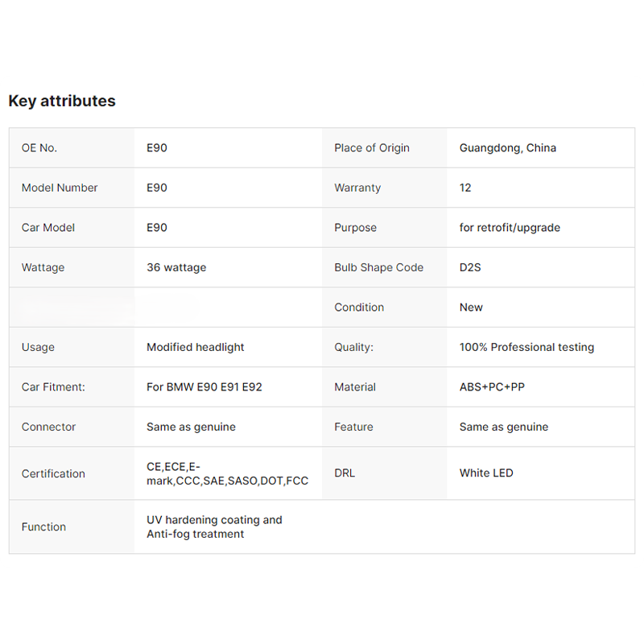Select the Modified headlight value

[x=196, y=347]
